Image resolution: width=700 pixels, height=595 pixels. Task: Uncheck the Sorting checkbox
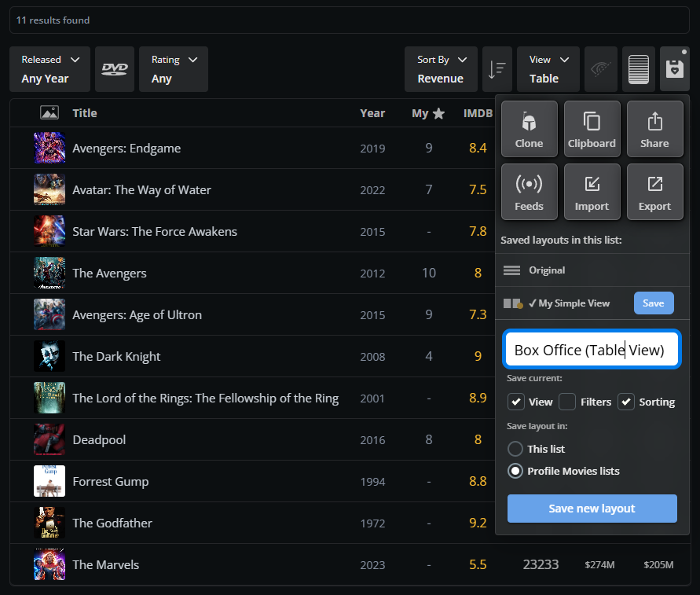626,402
